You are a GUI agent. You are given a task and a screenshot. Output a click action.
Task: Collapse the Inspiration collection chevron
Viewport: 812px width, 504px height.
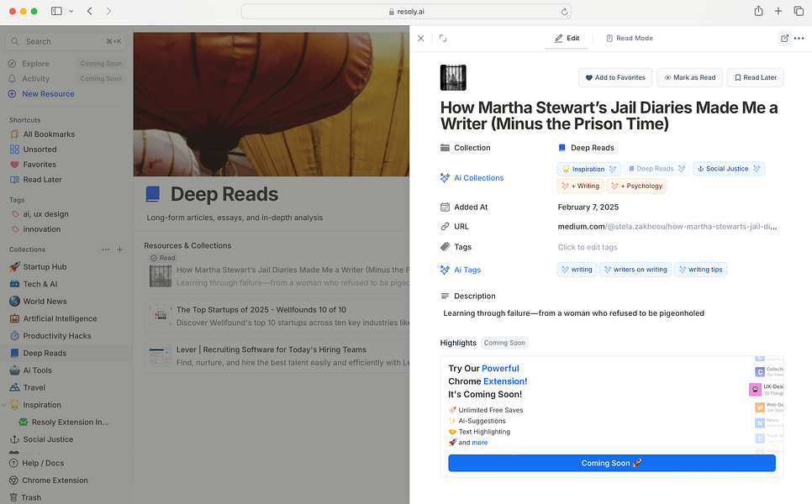point(4,405)
